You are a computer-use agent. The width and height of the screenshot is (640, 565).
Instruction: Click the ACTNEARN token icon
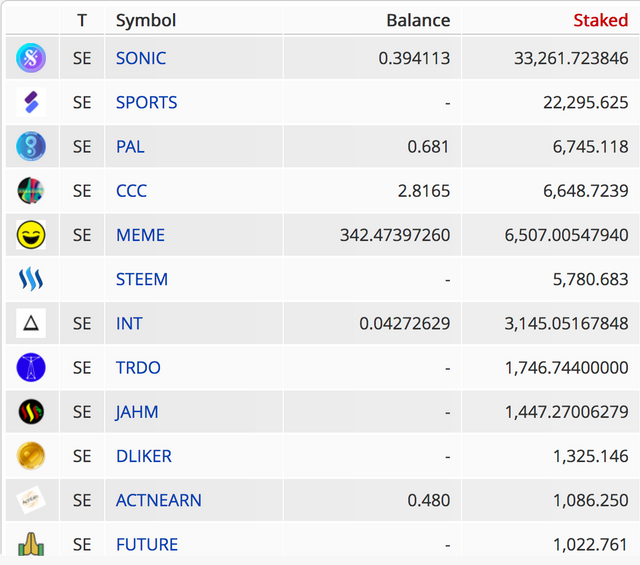[x=31, y=500]
